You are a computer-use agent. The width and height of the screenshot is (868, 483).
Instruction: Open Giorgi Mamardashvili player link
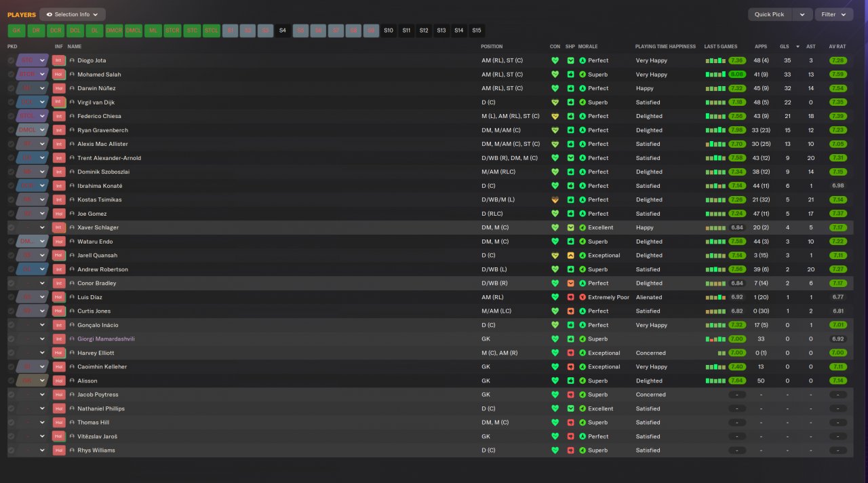pyautogui.click(x=106, y=339)
